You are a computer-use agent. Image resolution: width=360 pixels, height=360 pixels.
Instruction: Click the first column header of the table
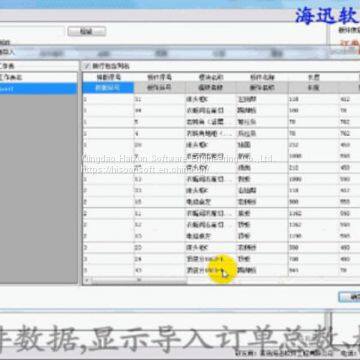108,77
